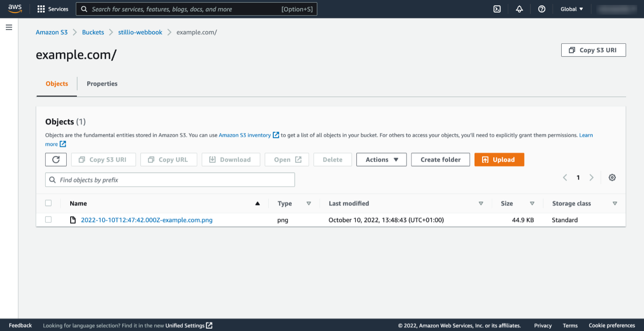This screenshot has width=644, height=331.
Task: Open table preferences gear icon
Action: point(612,177)
